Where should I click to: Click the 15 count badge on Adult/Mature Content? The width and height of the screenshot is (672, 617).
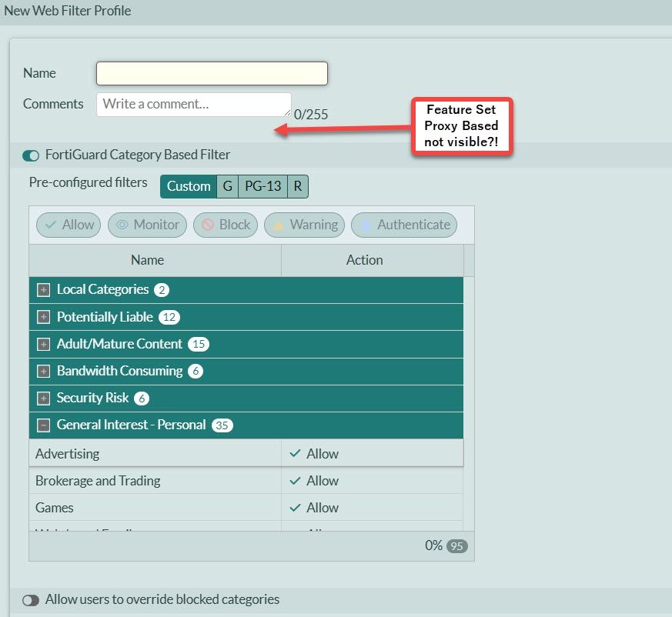[x=199, y=344]
